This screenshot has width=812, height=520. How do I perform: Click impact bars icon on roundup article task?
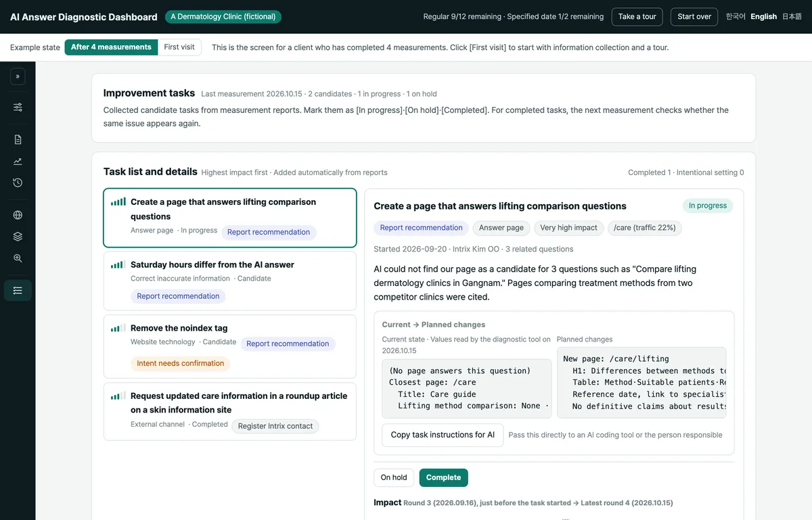point(118,396)
